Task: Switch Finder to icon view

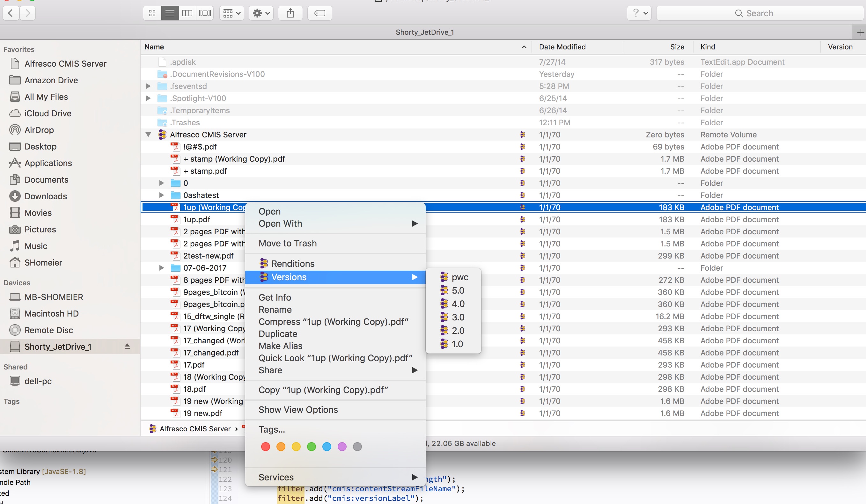Action: point(152,13)
